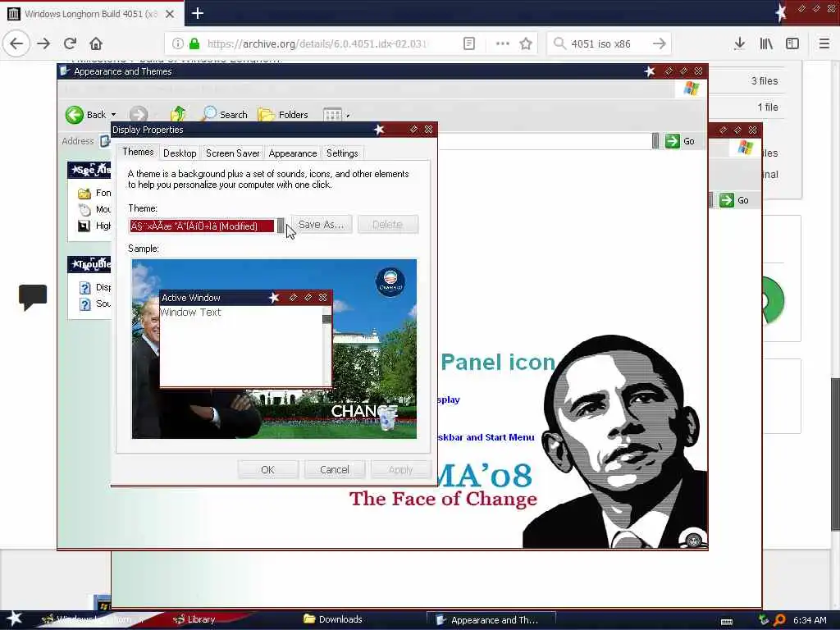Go back in Firefox browser

[x=16, y=43]
